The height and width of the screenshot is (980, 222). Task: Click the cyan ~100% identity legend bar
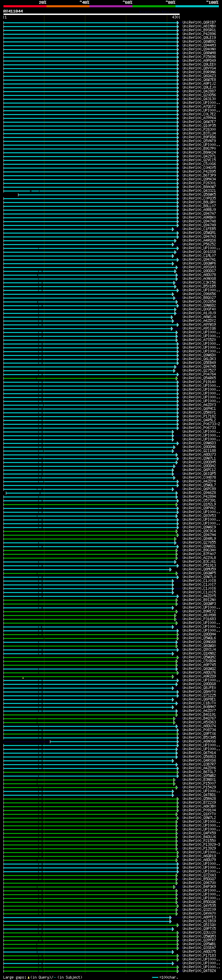pyautogui.click(x=197, y=6)
